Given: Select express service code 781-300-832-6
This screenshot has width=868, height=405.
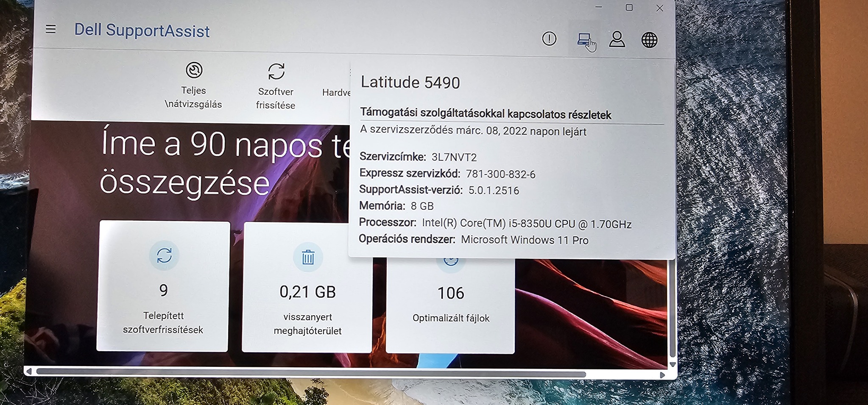Looking at the screenshot, I should [x=500, y=174].
